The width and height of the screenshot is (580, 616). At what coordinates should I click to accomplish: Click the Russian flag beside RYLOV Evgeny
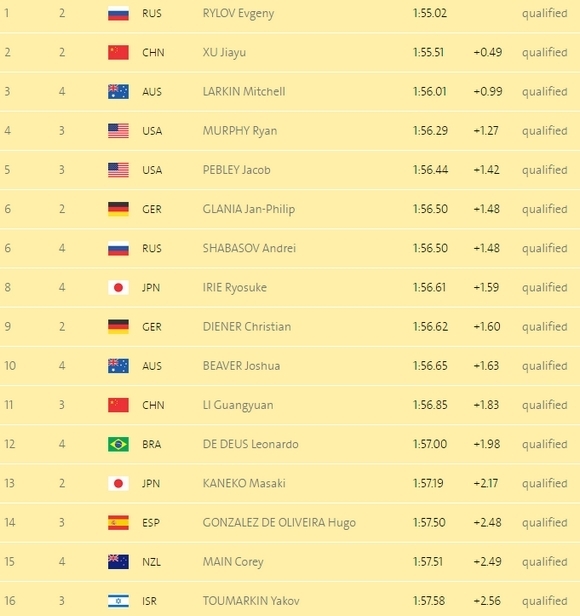[x=118, y=13]
